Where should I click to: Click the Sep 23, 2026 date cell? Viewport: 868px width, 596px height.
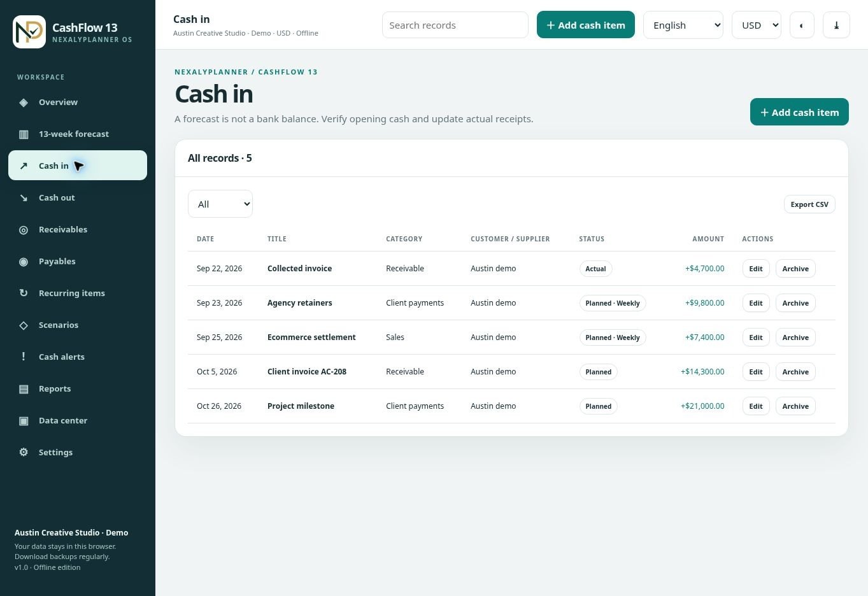pyautogui.click(x=219, y=303)
